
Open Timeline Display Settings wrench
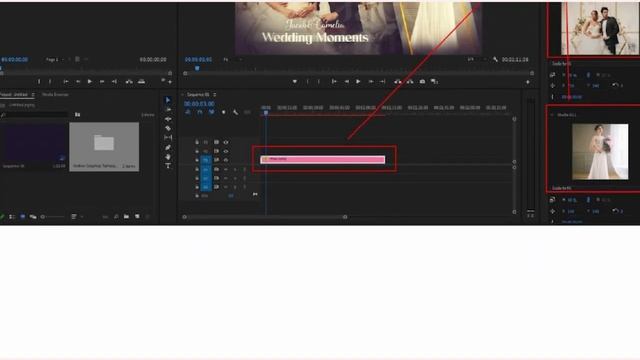pyautogui.click(x=236, y=112)
